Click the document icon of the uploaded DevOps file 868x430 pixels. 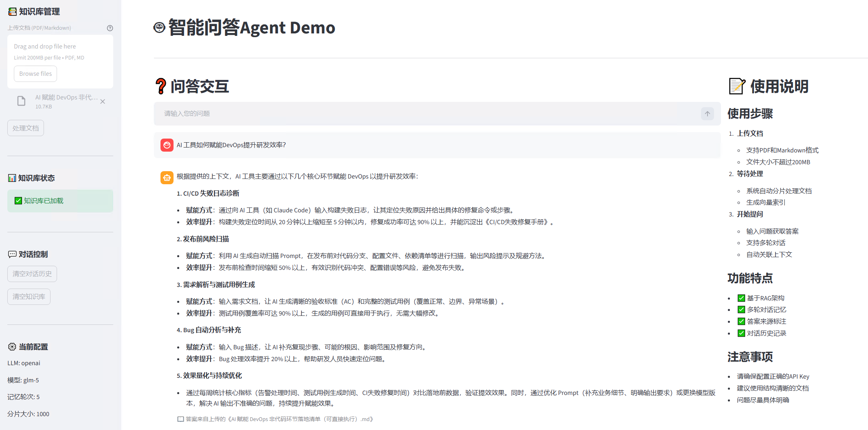click(21, 101)
